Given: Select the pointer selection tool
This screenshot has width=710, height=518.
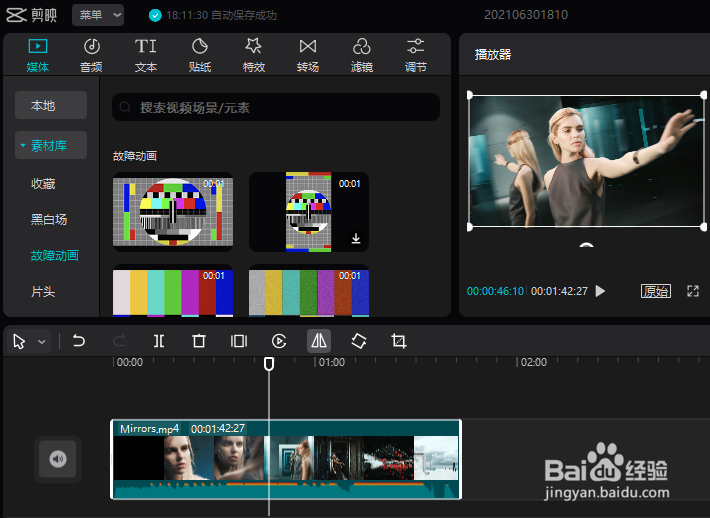Looking at the screenshot, I should [19, 341].
